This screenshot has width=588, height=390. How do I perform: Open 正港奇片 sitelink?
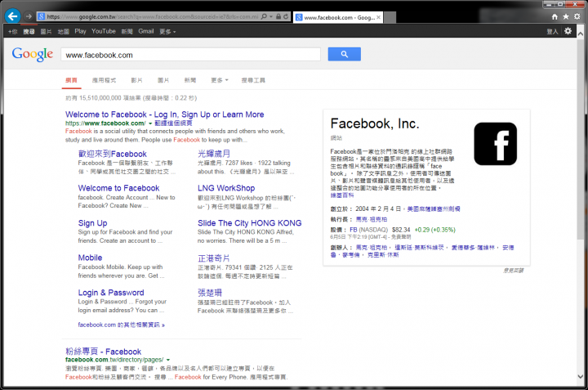213,258
